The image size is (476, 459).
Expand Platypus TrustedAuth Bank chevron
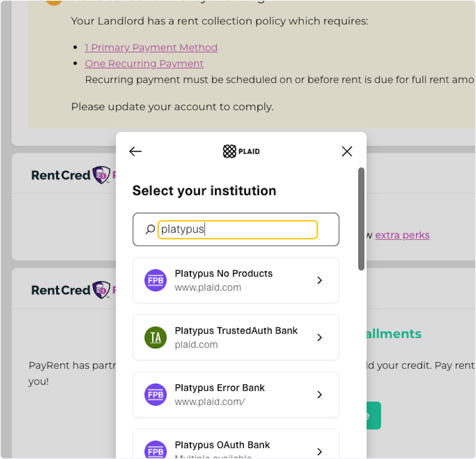(320, 337)
